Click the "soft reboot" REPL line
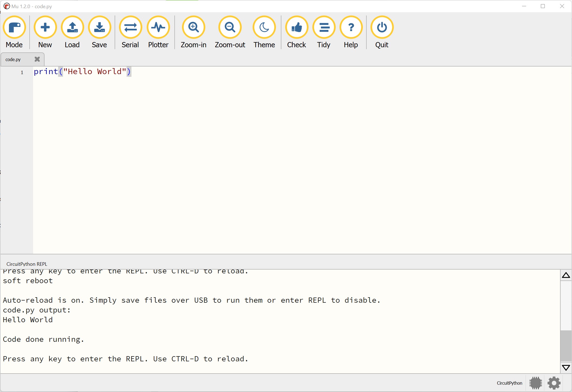 pos(28,281)
